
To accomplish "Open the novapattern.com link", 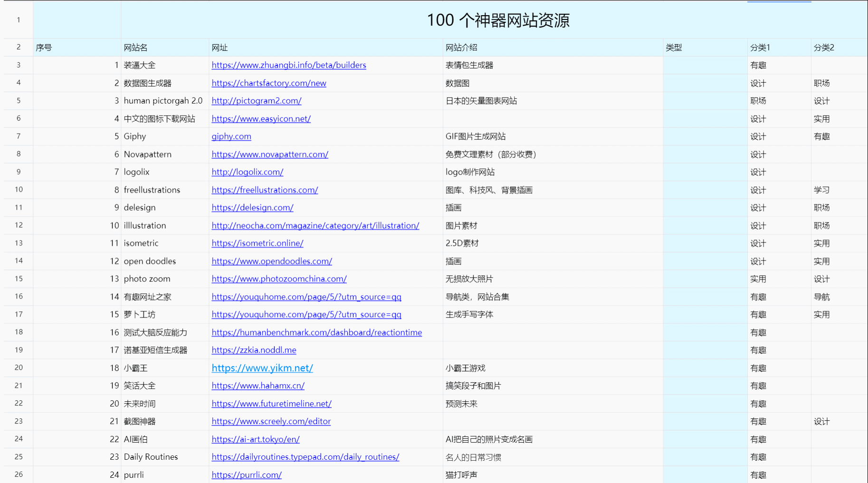I will [x=270, y=154].
